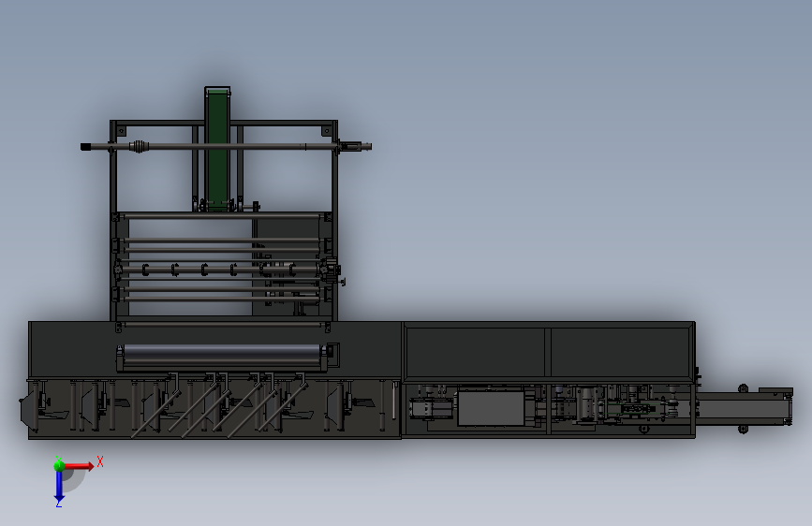812x526 pixels.
Task: Select the output conveyor extending at right end
Action: [744, 408]
